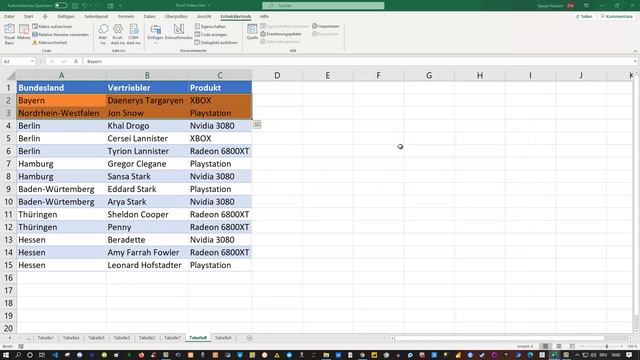640x360 pixels.
Task: Switch to the Ansicht tab
Action: coord(204,16)
